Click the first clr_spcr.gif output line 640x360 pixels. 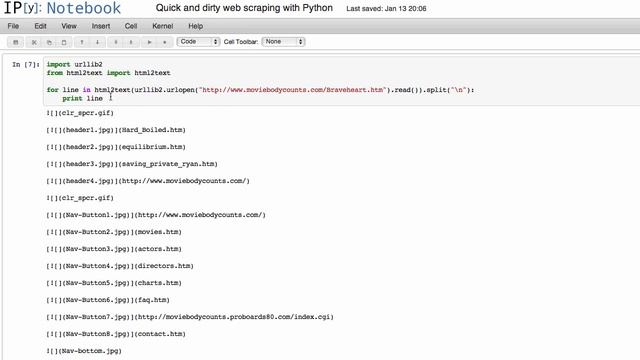click(x=80, y=113)
